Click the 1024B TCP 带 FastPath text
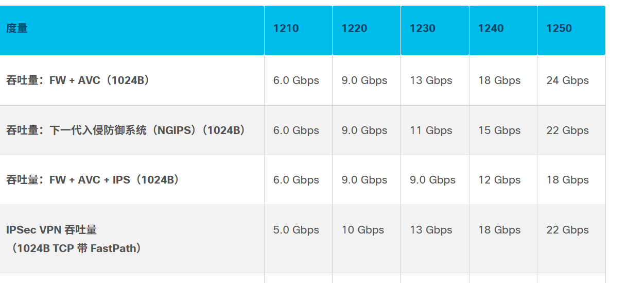This screenshot has height=283, width=644. [x=75, y=248]
